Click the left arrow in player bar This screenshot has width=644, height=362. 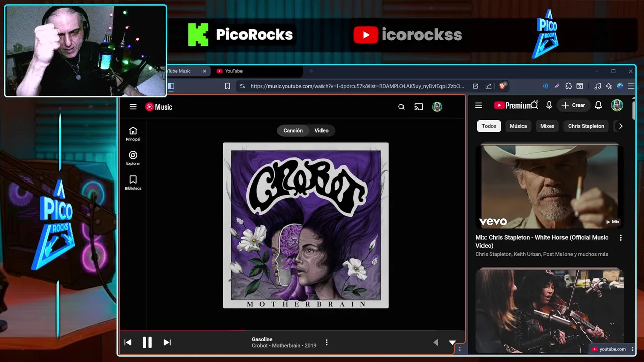(x=436, y=342)
